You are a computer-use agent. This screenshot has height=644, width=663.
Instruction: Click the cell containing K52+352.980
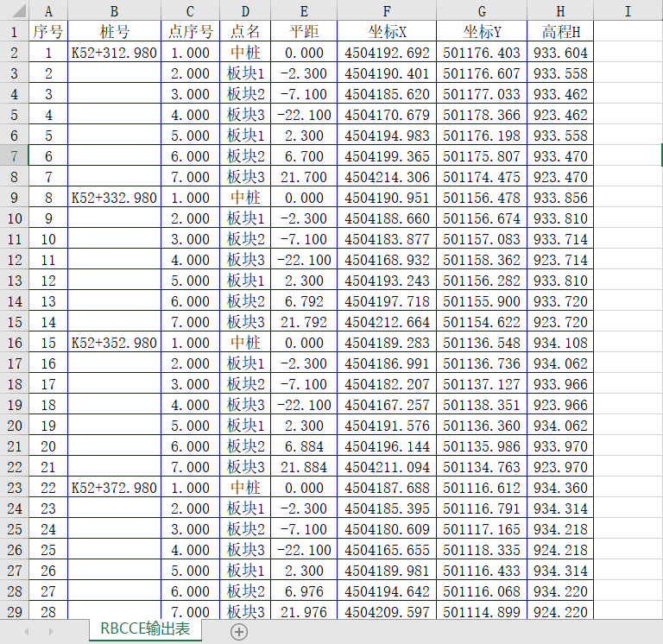pyautogui.click(x=114, y=343)
